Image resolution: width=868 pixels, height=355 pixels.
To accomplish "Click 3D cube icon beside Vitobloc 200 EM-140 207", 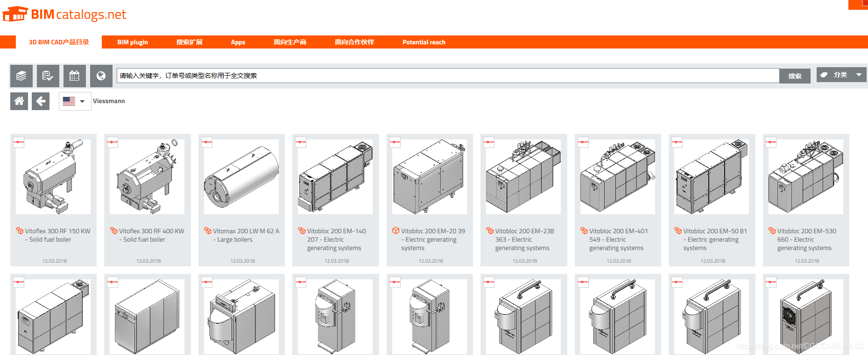I will pyautogui.click(x=302, y=230).
